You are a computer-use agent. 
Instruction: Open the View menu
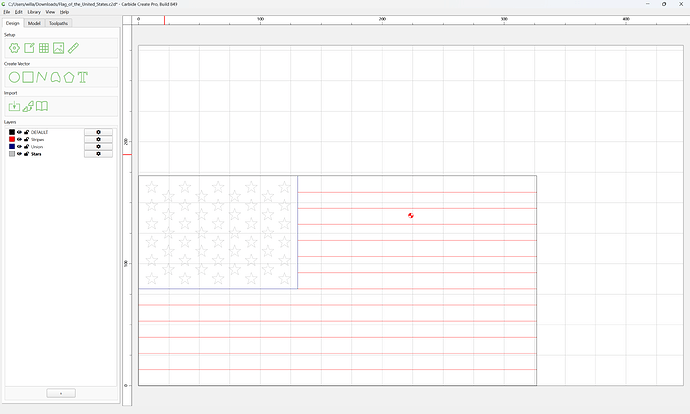click(50, 12)
